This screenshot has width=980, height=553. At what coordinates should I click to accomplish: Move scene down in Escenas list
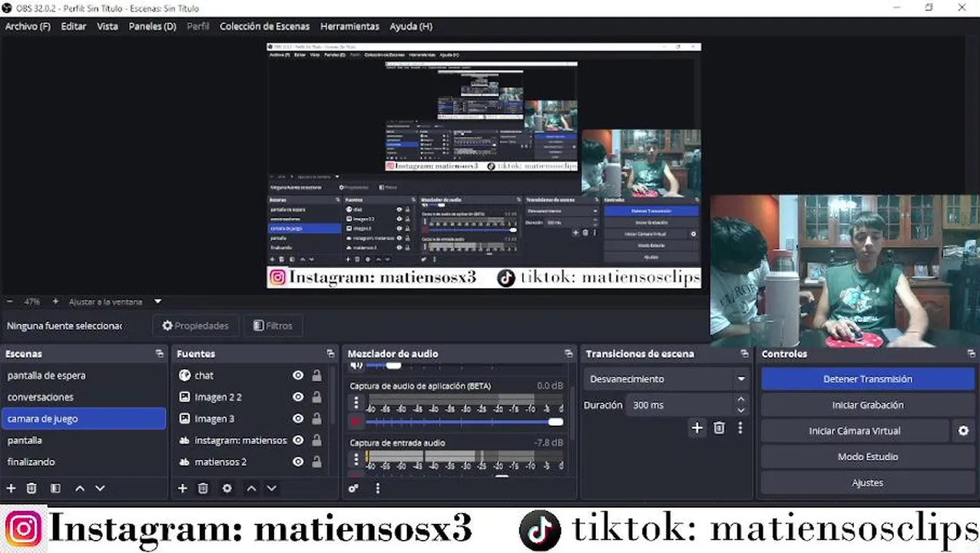point(100,488)
